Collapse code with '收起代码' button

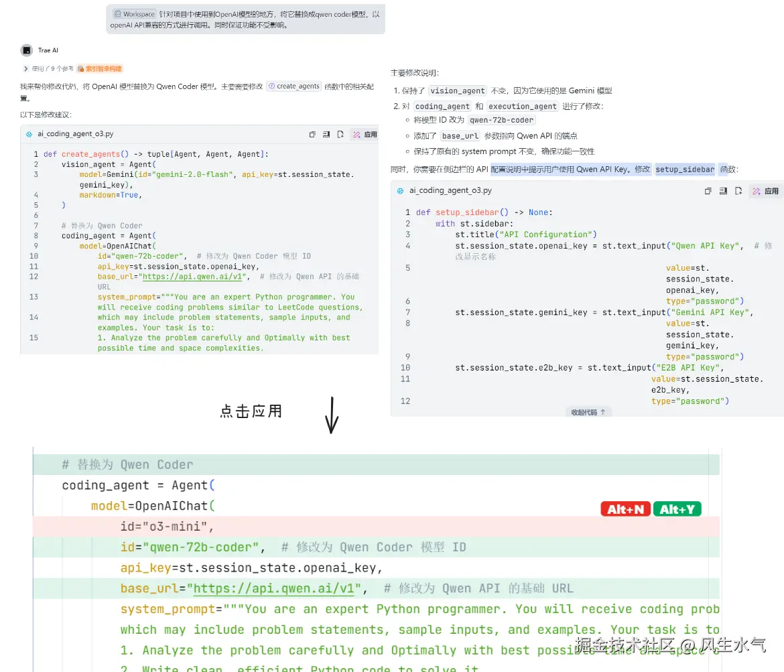[588, 413]
